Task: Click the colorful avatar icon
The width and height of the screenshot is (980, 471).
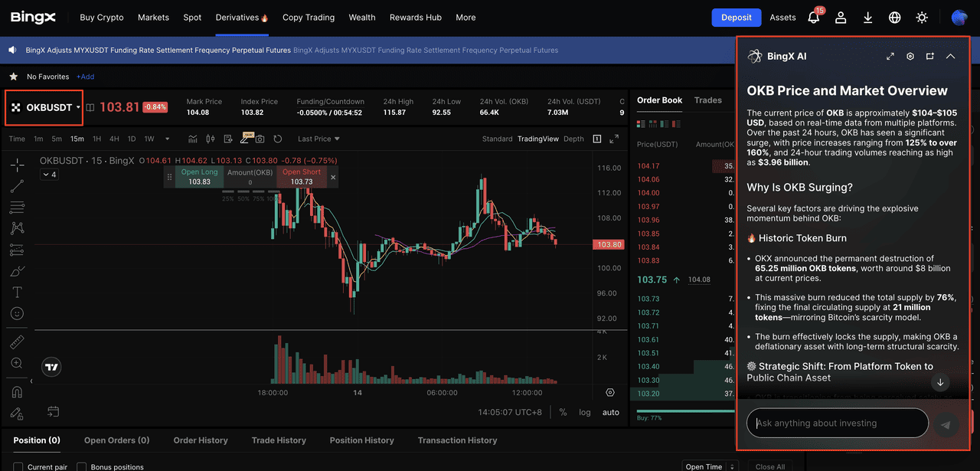Action: [959, 18]
